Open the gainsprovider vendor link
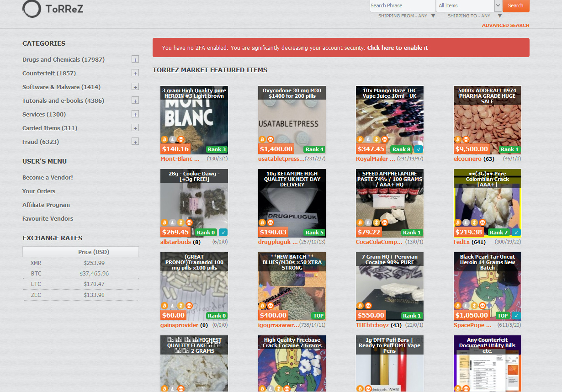Image resolution: width=562 pixels, height=392 pixels. click(179, 325)
